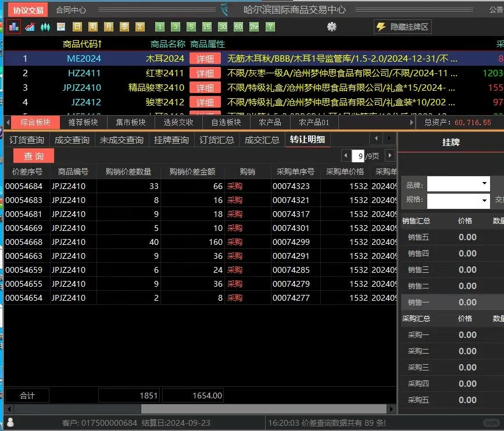The height and width of the screenshot is (431, 504).
Task: Switch to 合同中心 tab
Action: coord(71,10)
